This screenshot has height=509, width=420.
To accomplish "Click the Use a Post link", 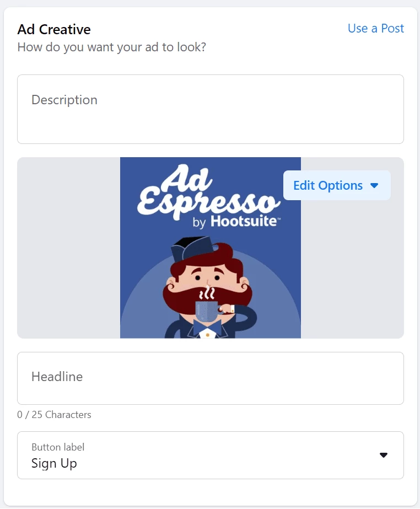I will [x=375, y=29].
